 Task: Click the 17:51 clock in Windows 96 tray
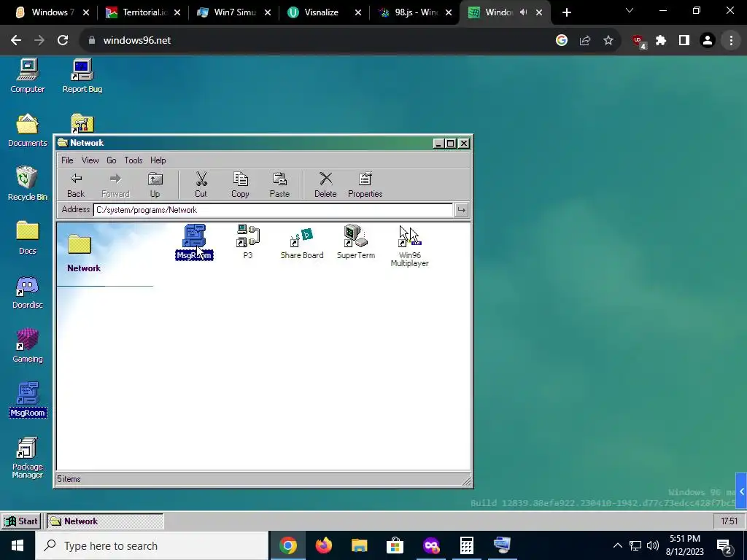click(729, 521)
